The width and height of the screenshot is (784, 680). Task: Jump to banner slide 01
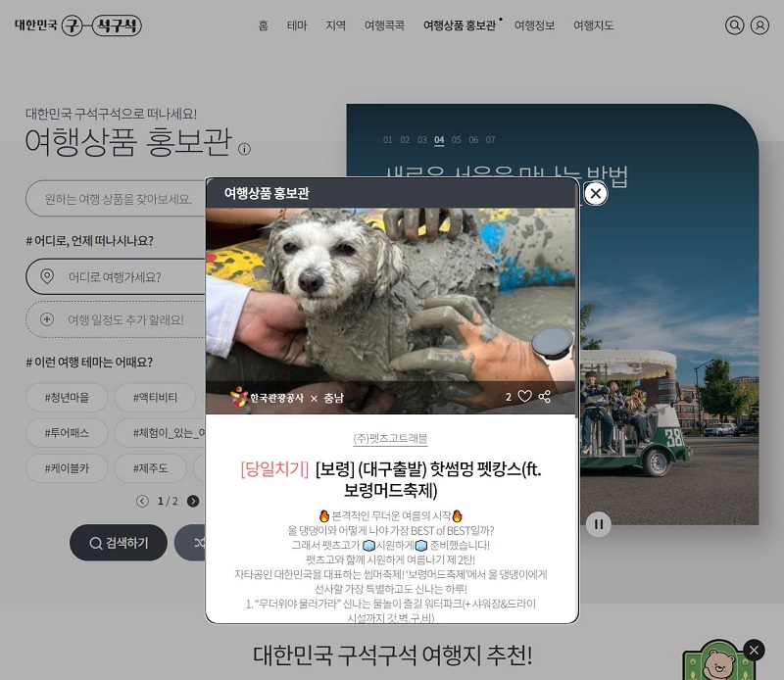pyautogui.click(x=387, y=140)
